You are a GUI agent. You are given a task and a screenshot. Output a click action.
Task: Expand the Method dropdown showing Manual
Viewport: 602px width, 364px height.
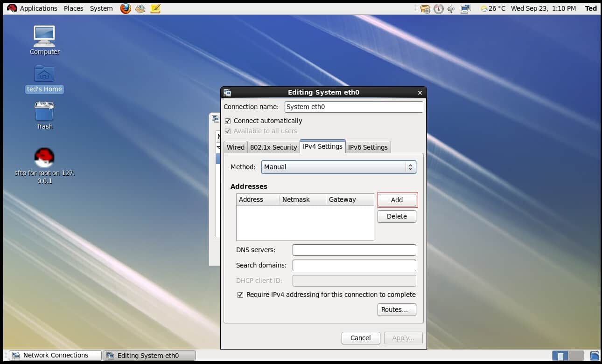tap(338, 167)
